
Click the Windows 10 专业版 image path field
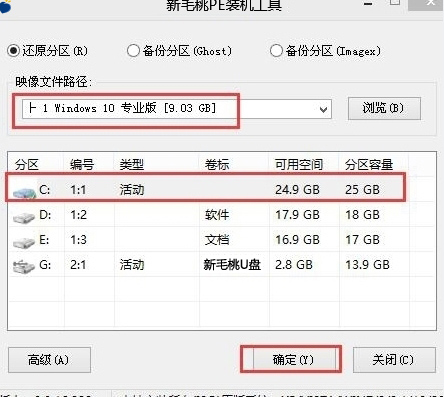[x=177, y=109]
